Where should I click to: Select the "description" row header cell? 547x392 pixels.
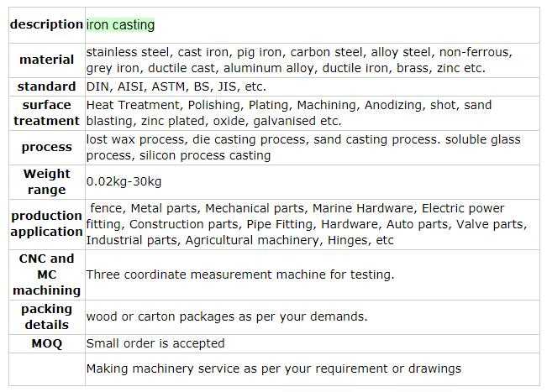click(46, 25)
